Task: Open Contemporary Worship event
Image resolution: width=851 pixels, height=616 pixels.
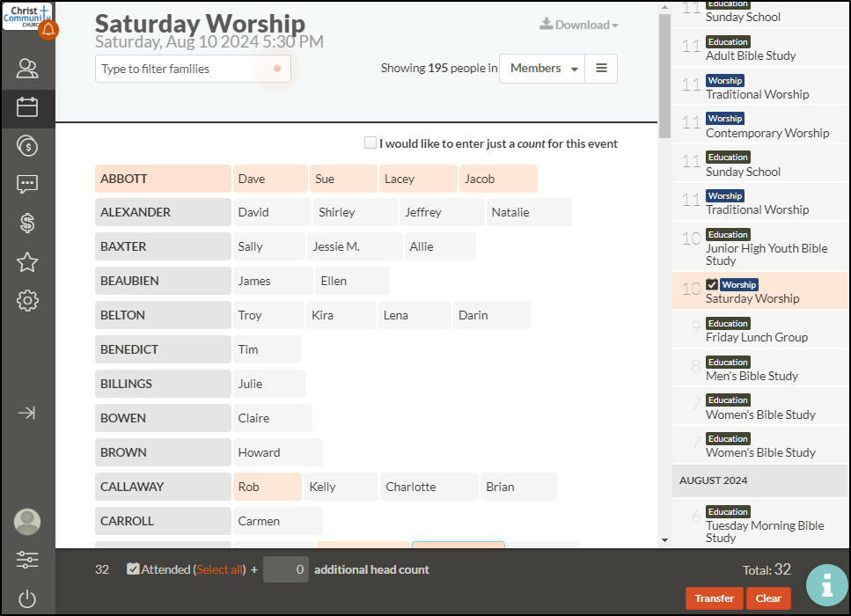Action: pos(759,126)
